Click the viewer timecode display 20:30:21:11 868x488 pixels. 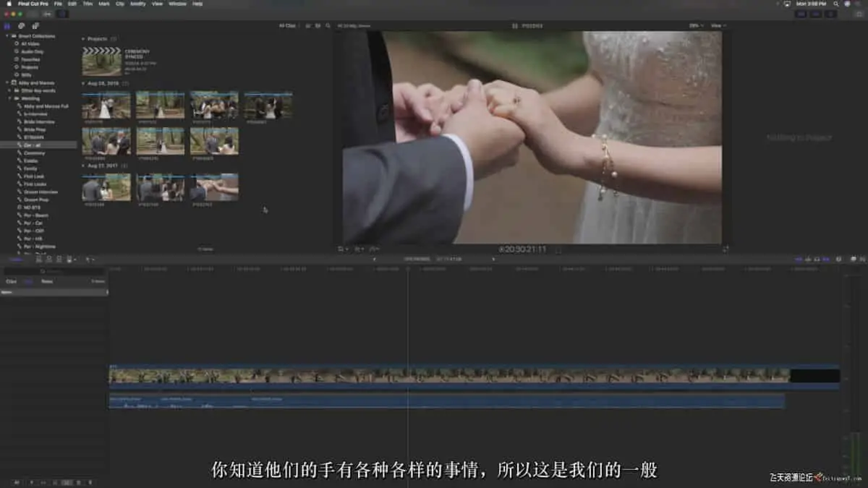pyautogui.click(x=522, y=249)
